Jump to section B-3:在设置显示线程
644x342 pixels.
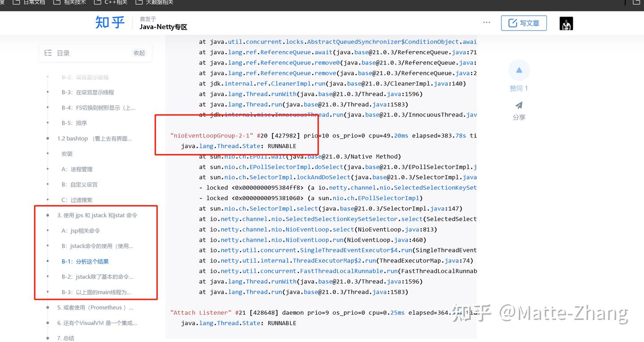click(x=88, y=92)
